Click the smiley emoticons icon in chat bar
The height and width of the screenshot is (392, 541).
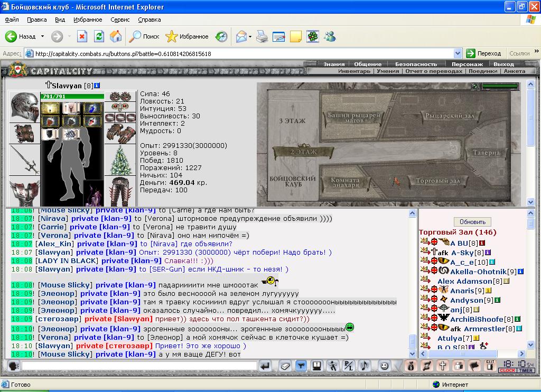point(384,366)
